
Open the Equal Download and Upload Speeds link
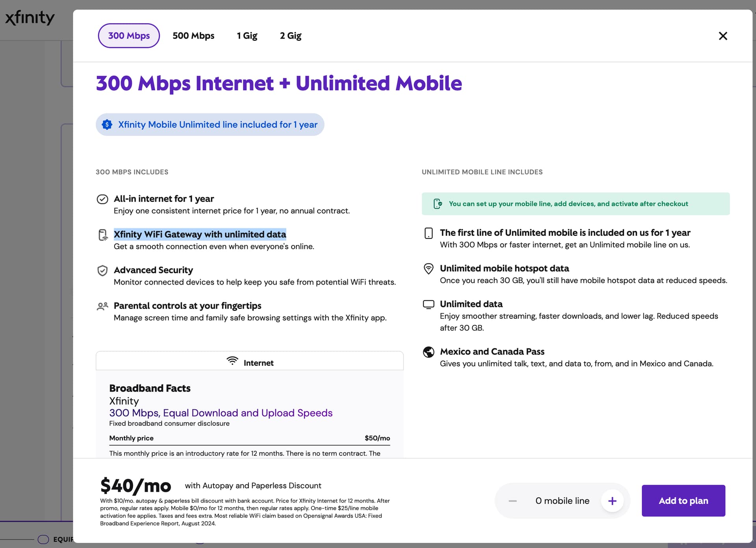(220, 413)
